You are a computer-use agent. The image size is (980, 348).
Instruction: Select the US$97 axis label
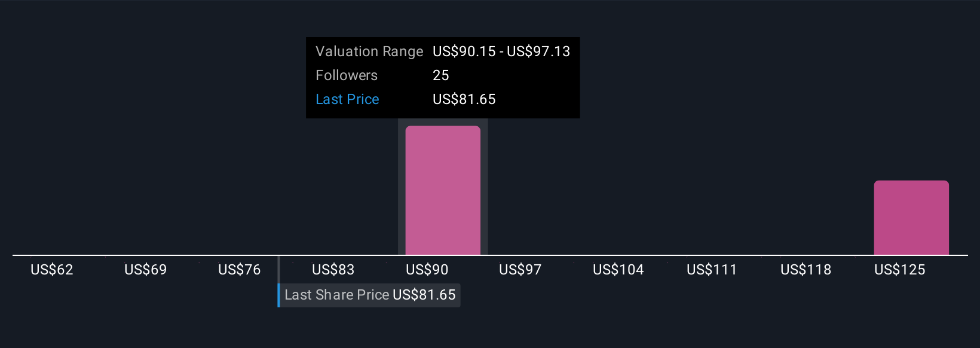[x=520, y=270]
